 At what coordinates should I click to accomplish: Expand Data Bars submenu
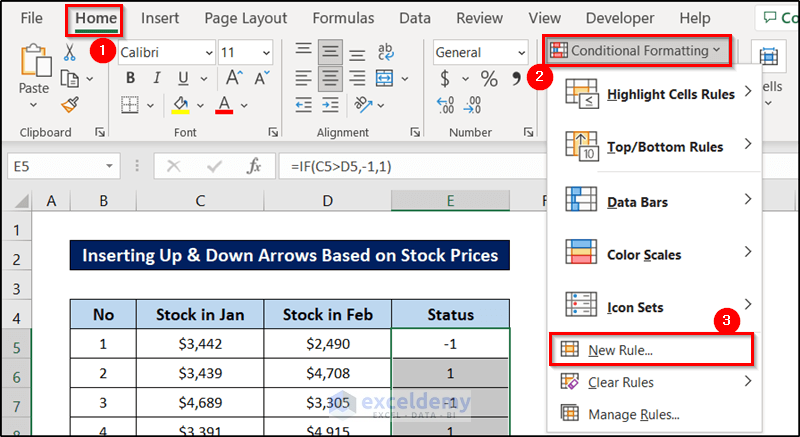point(655,201)
